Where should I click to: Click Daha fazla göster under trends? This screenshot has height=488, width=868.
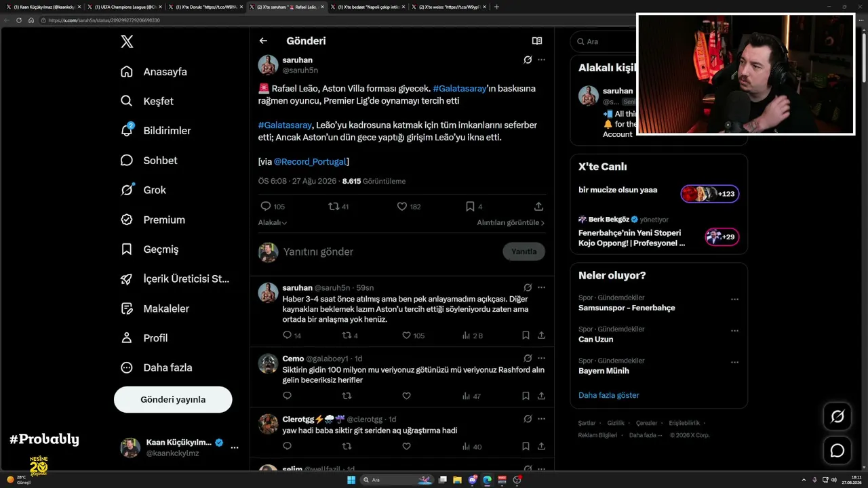609,395
